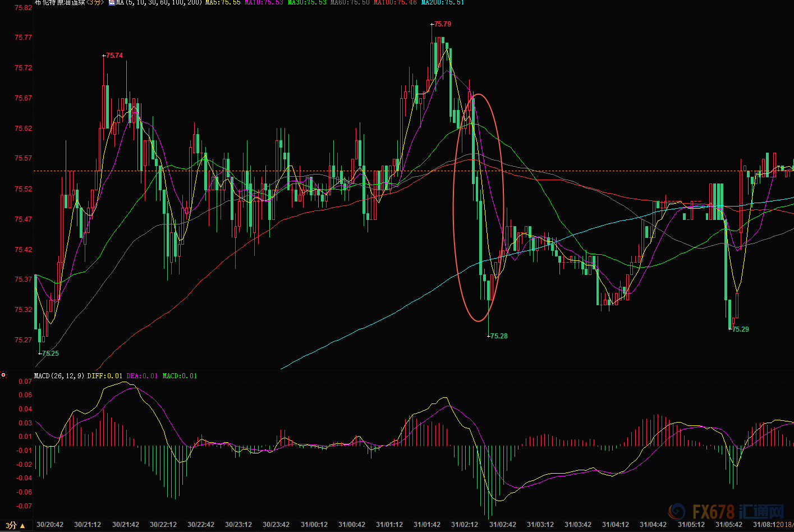Click the MA60 gray legend value
794x532 pixels.
pos(350,3)
